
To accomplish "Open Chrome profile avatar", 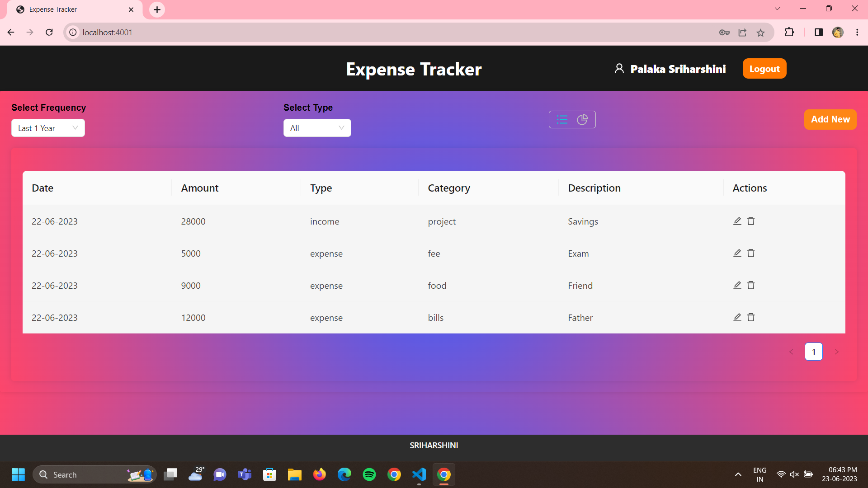I will click(x=838, y=32).
